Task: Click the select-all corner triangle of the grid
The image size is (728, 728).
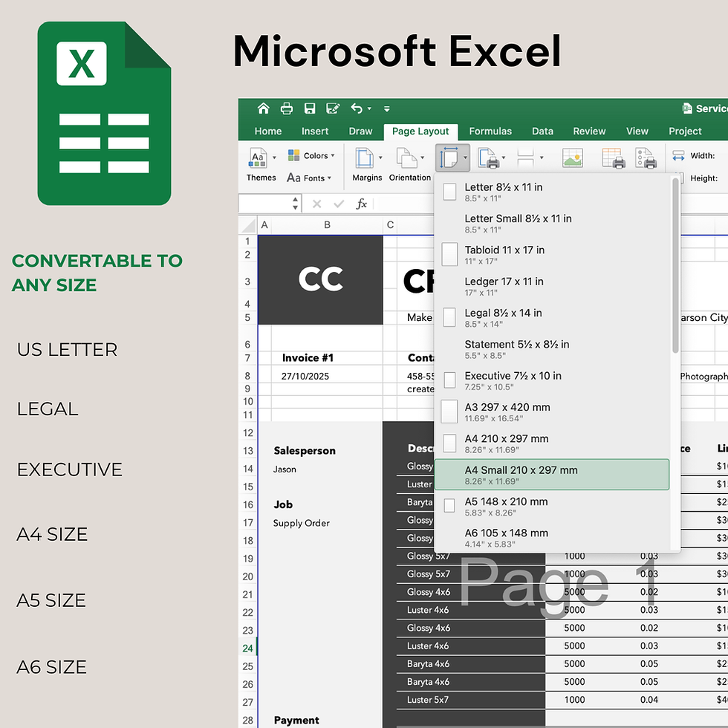Action: coord(249,225)
